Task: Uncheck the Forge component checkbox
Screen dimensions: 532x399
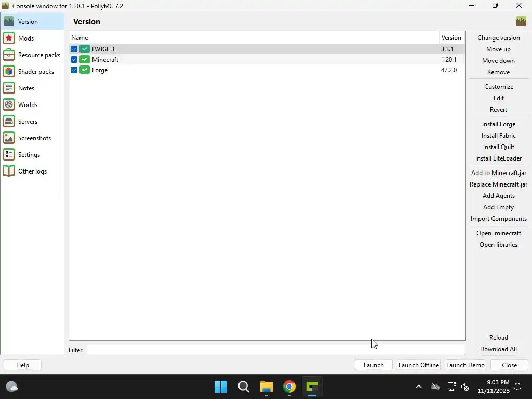Action: pyautogui.click(x=74, y=70)
